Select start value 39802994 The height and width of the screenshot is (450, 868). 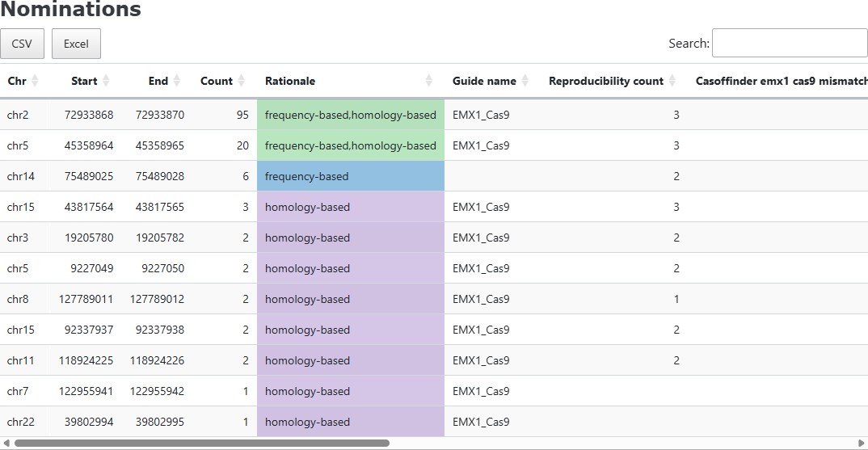tap(89, 423)
